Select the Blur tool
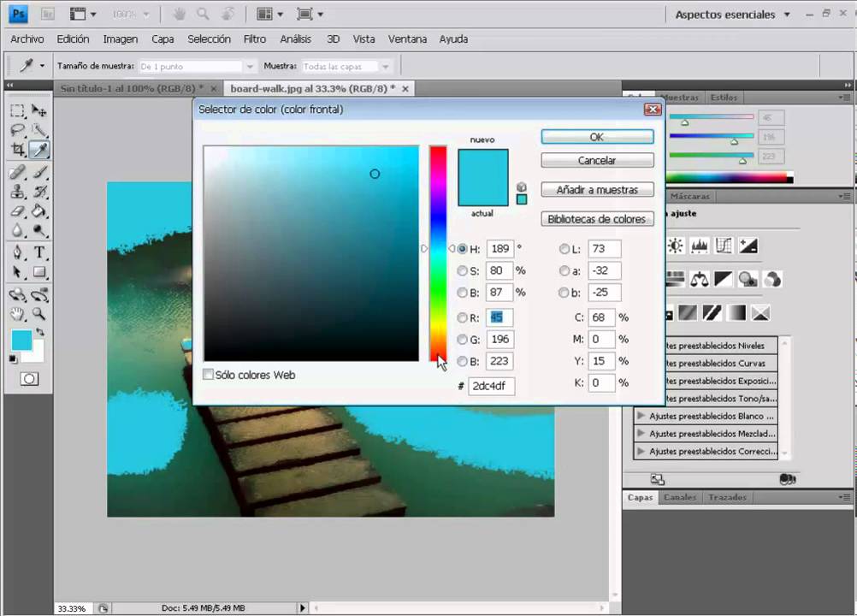This screenshot has width=857, height=616. (17, 230)
